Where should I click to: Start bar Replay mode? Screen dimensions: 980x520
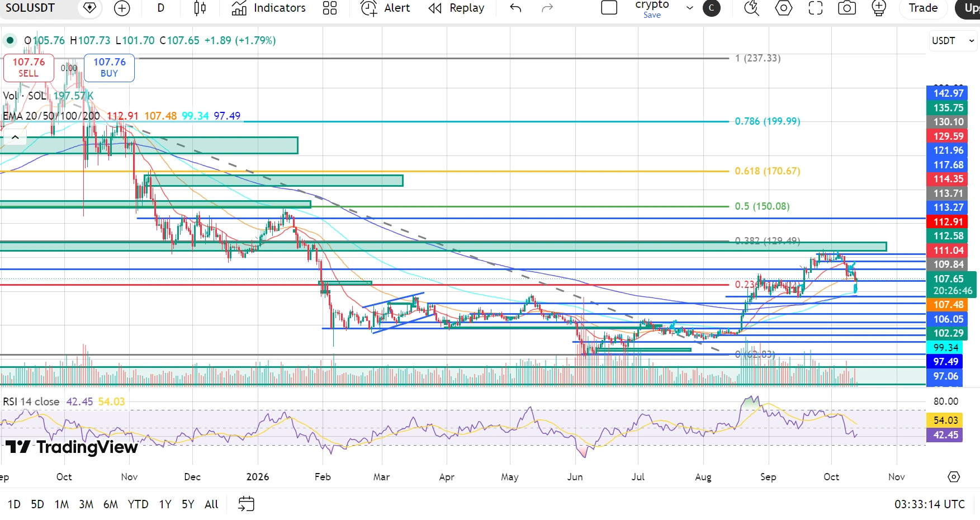click(x=456, y=8)
